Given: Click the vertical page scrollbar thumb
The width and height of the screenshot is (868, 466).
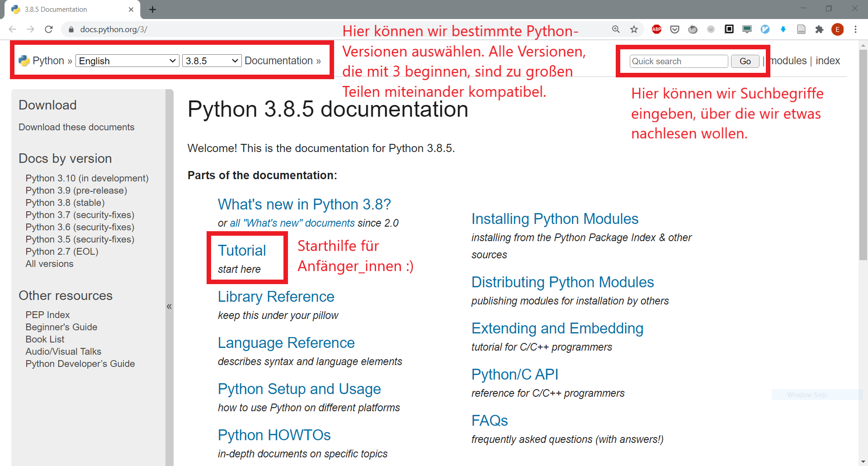Looking at the screenshot, I should 863,154.
